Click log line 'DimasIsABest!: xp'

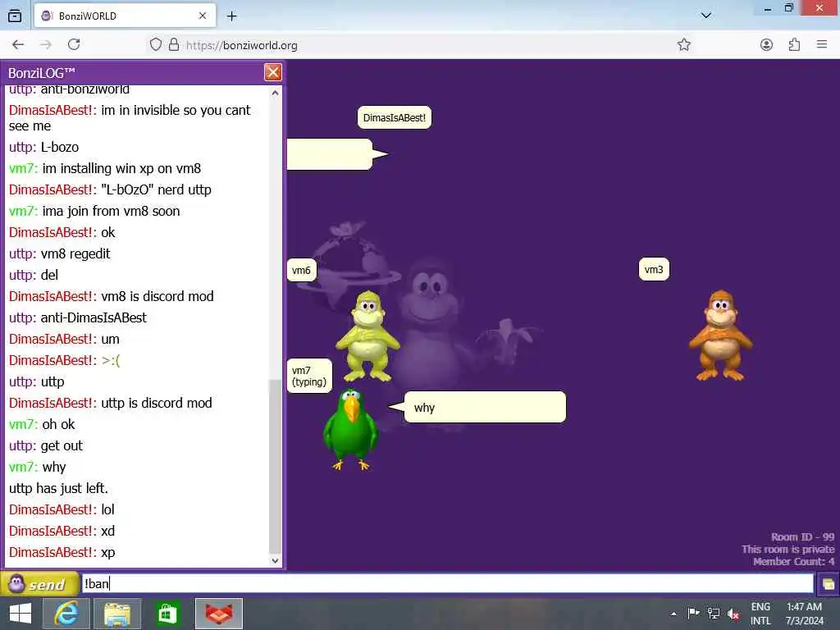62,552
